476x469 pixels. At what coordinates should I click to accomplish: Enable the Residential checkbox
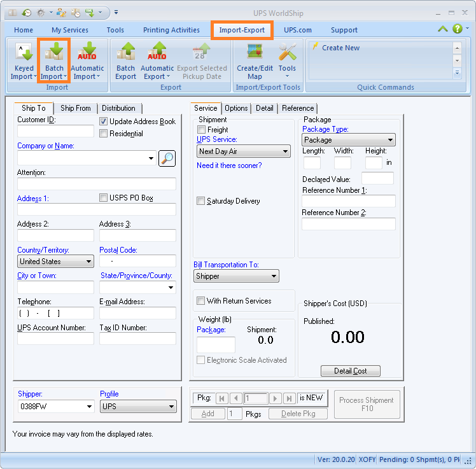103,134
